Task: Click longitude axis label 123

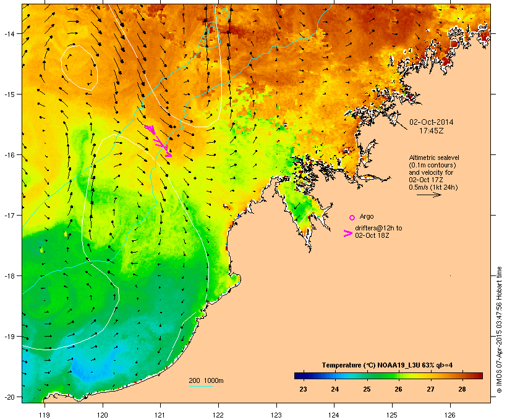Action: pos(276,415)
